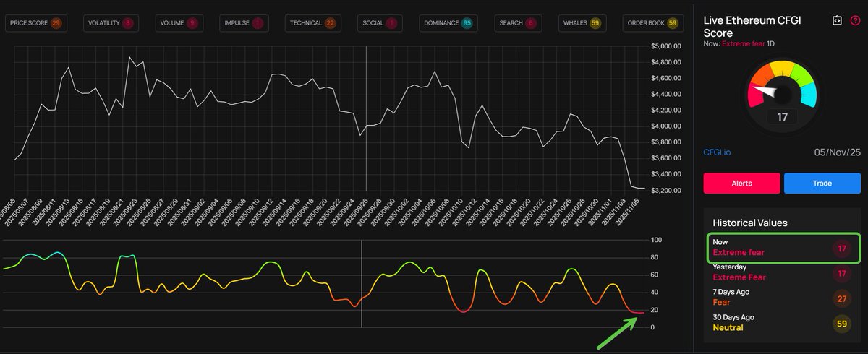
Task: Click the 59 score badge in Historical Values
Action: point(841,324)
